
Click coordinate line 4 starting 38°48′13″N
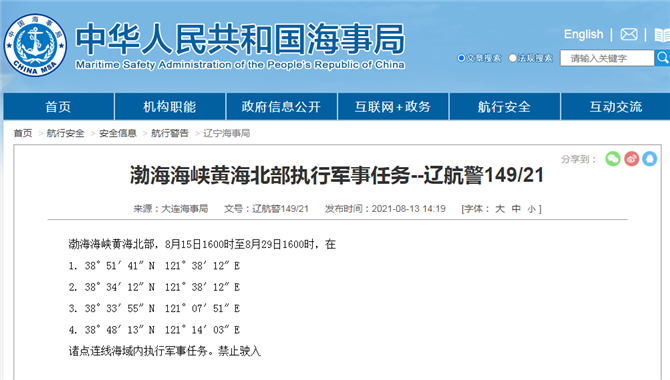point(154,330)
